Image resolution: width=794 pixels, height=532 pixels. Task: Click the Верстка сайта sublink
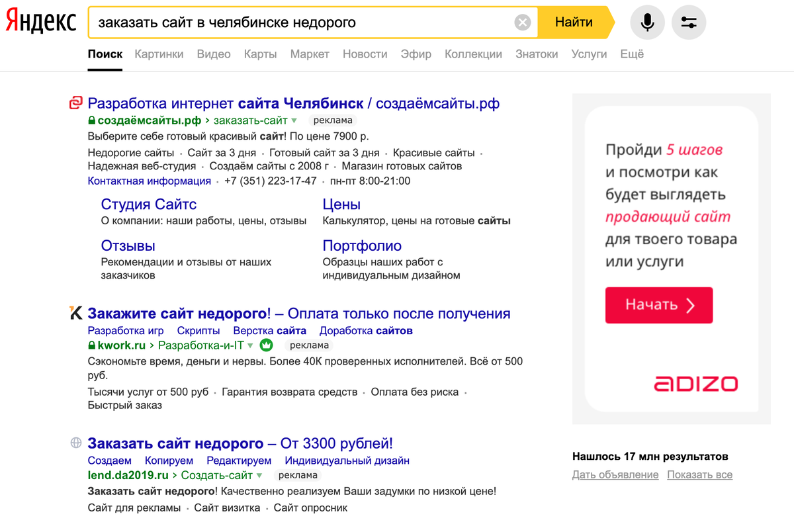click(x=270, y=330)
